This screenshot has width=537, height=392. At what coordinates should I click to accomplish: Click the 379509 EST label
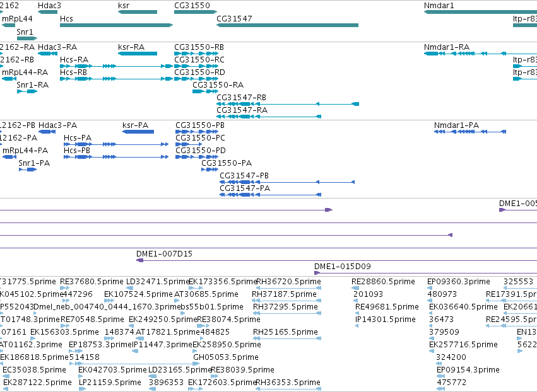pos(444,333)
